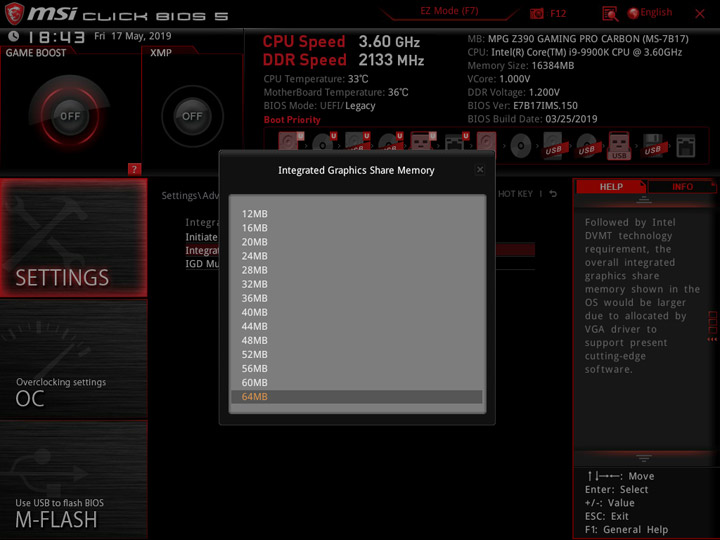Click the DDR Speed 2133 MHz readout

pos(343,60)
